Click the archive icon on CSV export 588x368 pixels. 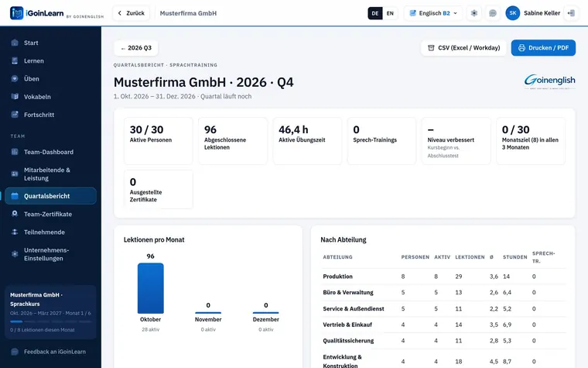click(x=431, y=48)
